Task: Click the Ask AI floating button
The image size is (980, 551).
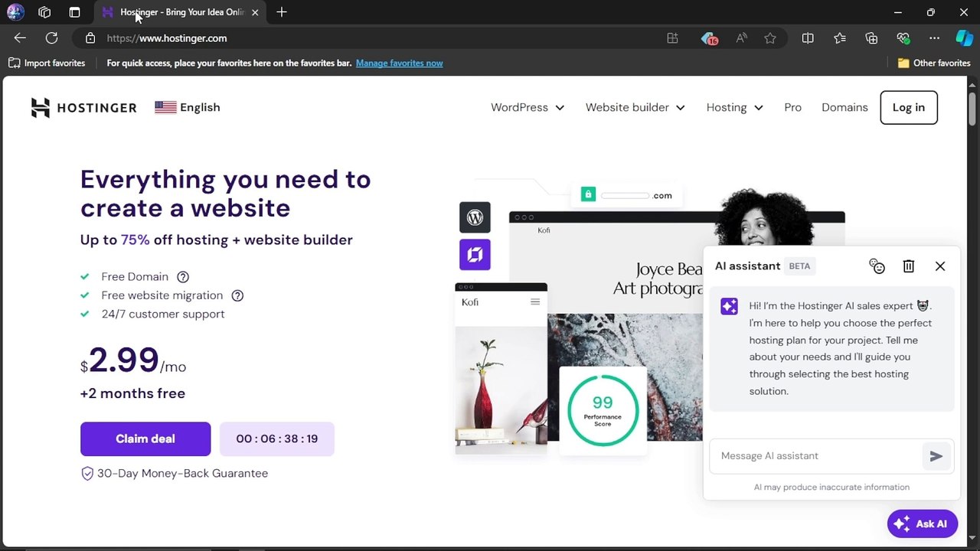Action: [923, 524]
